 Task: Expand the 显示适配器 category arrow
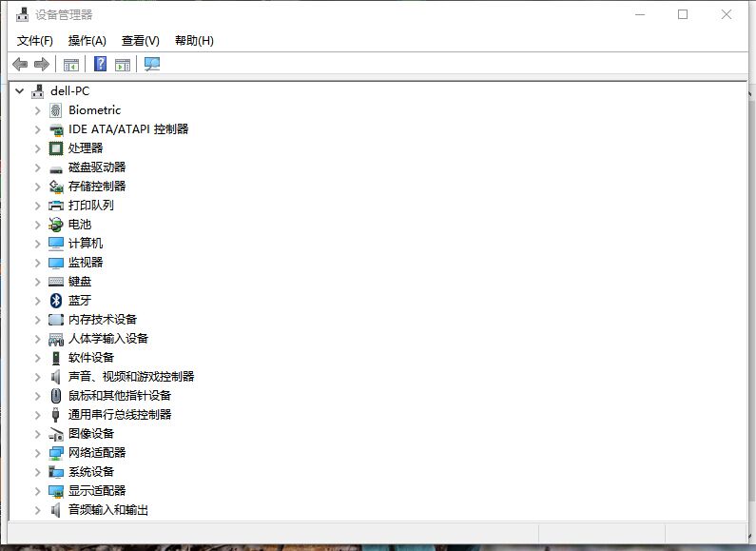pos(38,491)
